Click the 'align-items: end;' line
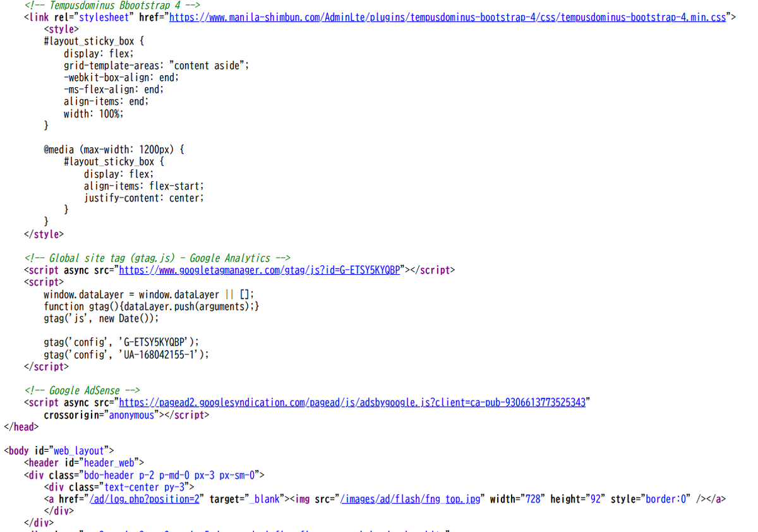The height and width of the screenshot is (532, 758). [x=106, y=101]
